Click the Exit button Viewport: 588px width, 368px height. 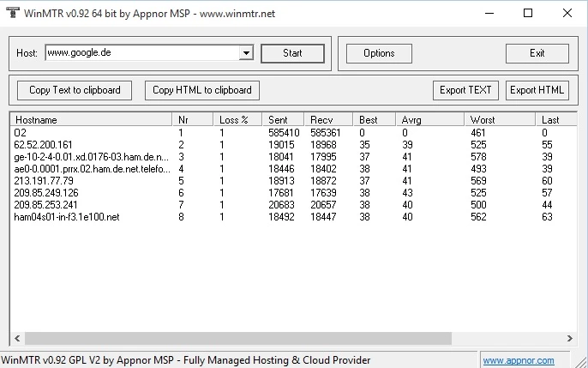coord(537,53)
